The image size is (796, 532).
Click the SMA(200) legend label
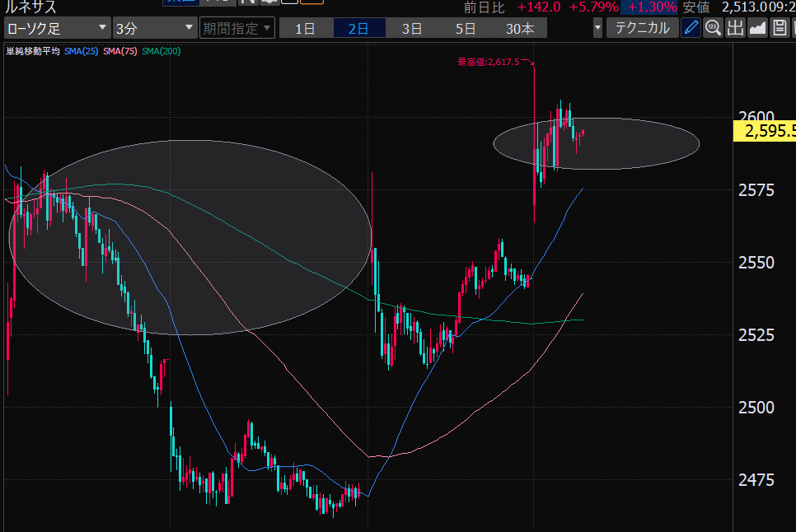click(161, 51)
